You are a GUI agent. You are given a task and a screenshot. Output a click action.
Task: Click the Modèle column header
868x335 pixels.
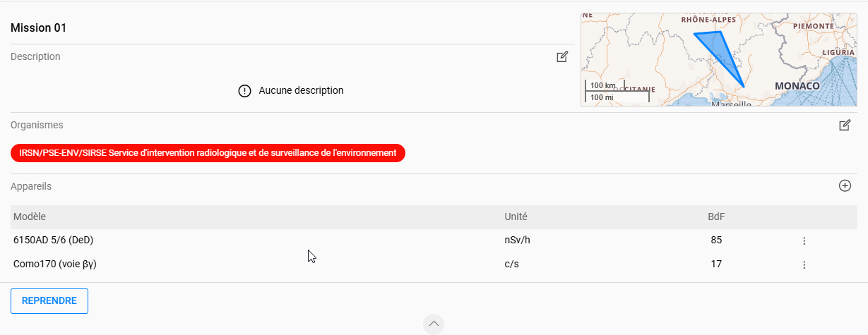coord(30,217)
